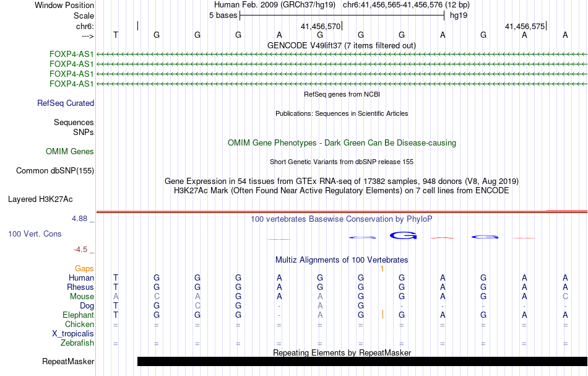The width and height of the screenshot is (588, 376).
Task: Open the RefSeq Curated track label
Action: (x=66, y=103)
